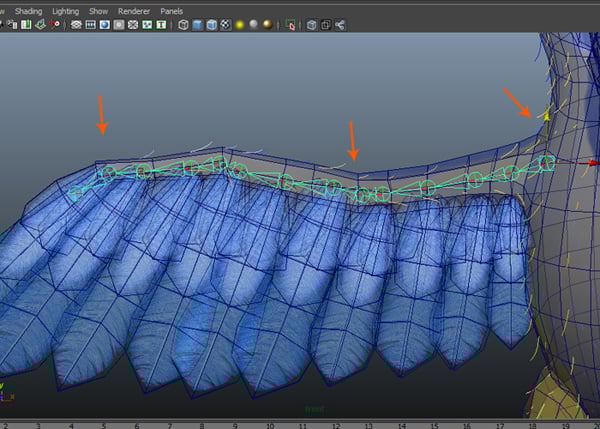The height and width of the screenshot is (429, 600).
Task: Open the Shading menu
Action: pyautogui.click(x=29, y=10)
